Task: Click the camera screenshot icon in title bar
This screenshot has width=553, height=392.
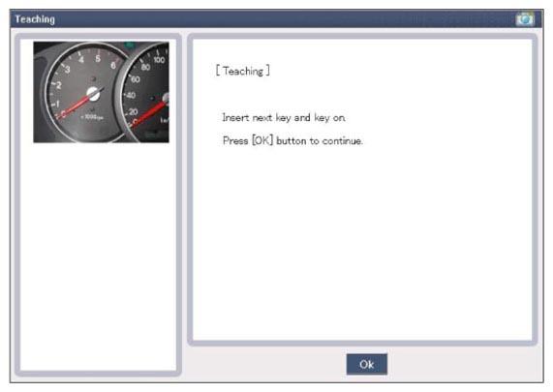Action: click(x=525, y=18)
